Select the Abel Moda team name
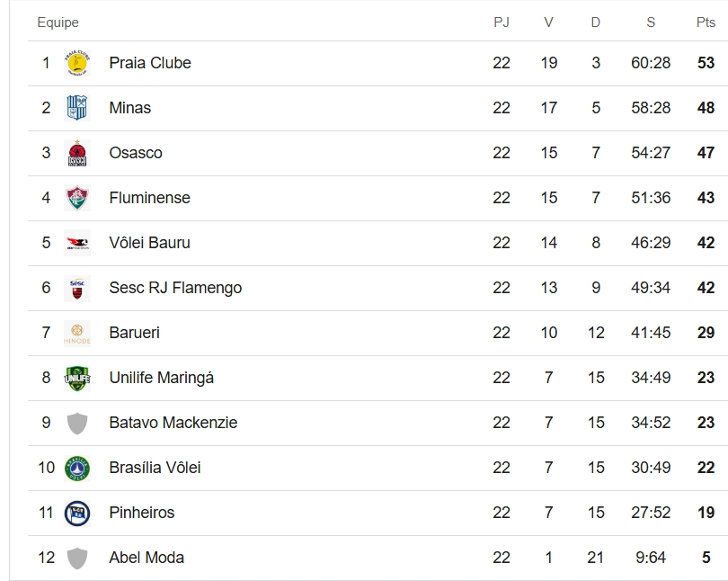 pos(146,558)
